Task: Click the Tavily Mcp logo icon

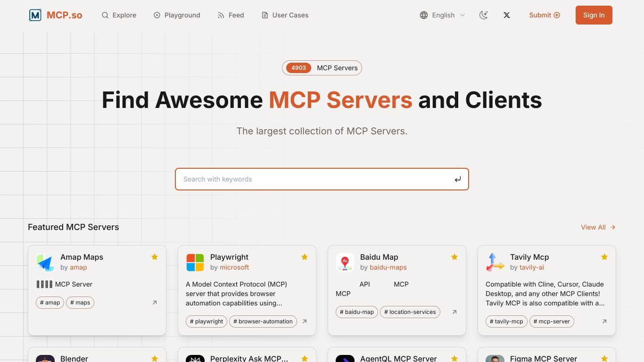Action: 495,263
